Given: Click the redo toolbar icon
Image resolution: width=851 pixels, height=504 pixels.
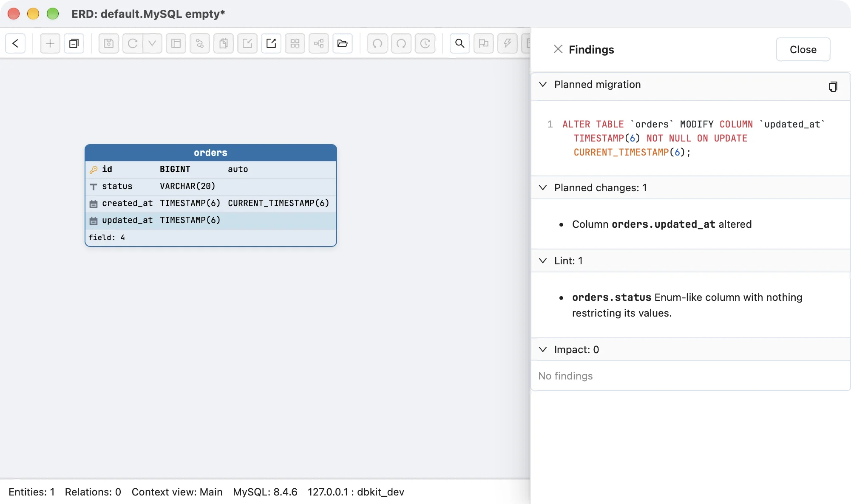Looking at the screenshot, I should [x=401, y=43].
